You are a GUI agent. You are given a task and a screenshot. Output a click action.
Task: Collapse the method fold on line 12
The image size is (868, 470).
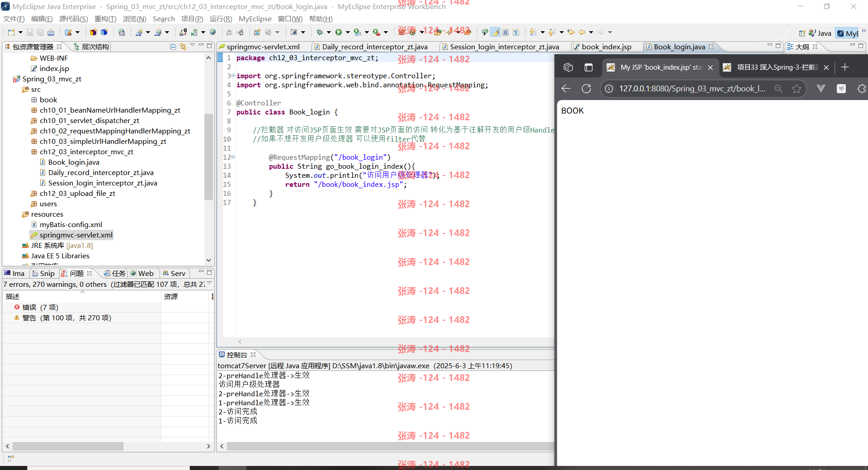(x=233, y=157)
